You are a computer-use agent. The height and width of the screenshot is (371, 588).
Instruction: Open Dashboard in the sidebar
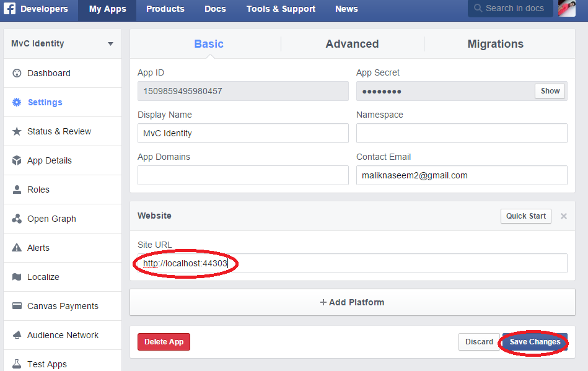[x=63, y=73]
